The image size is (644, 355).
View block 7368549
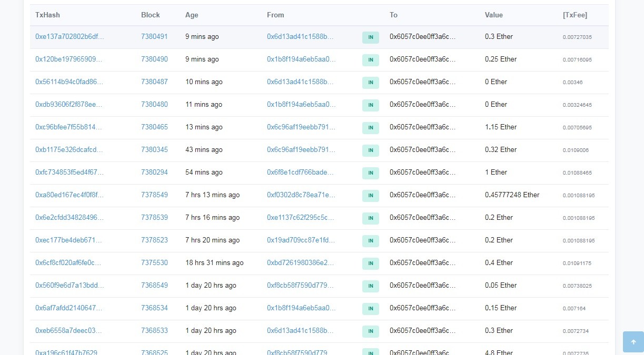[x=154, y=286]
